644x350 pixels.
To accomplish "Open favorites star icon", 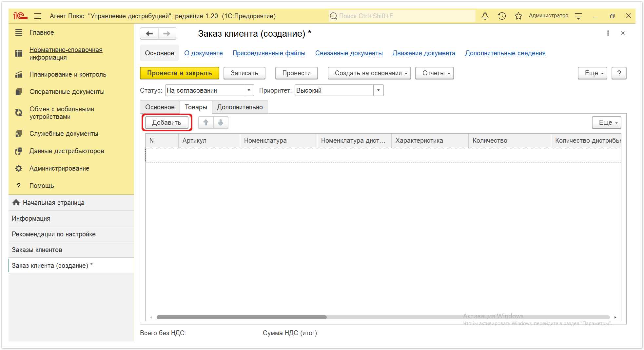I will coord(518,16).
